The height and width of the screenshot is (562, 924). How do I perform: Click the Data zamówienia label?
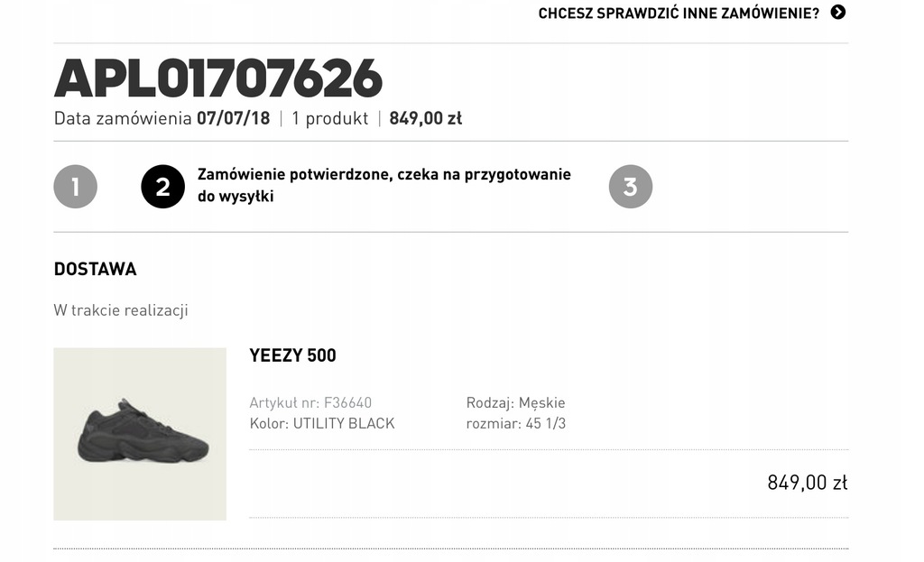tap(123, 118)
